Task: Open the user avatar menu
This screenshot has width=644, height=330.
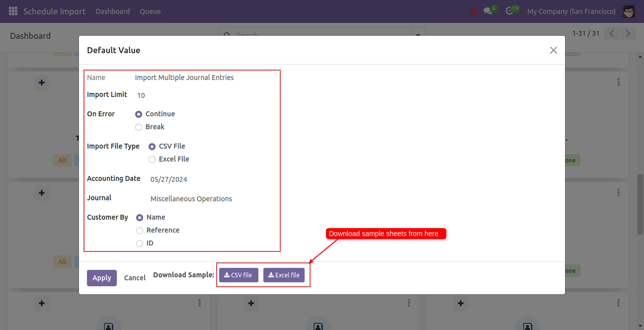Action: (629, 11)
